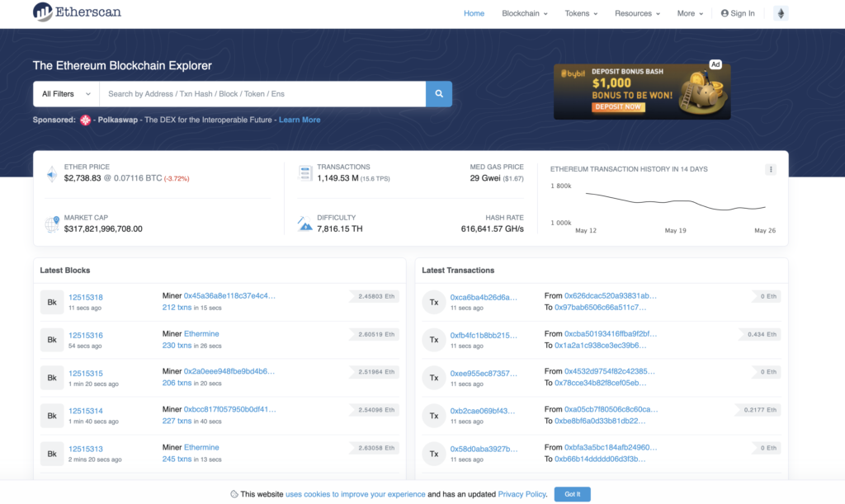The height and width of the screenshot is (504, 845).
Task: Click the Bk icon for block 12515316
Action: 52,340
